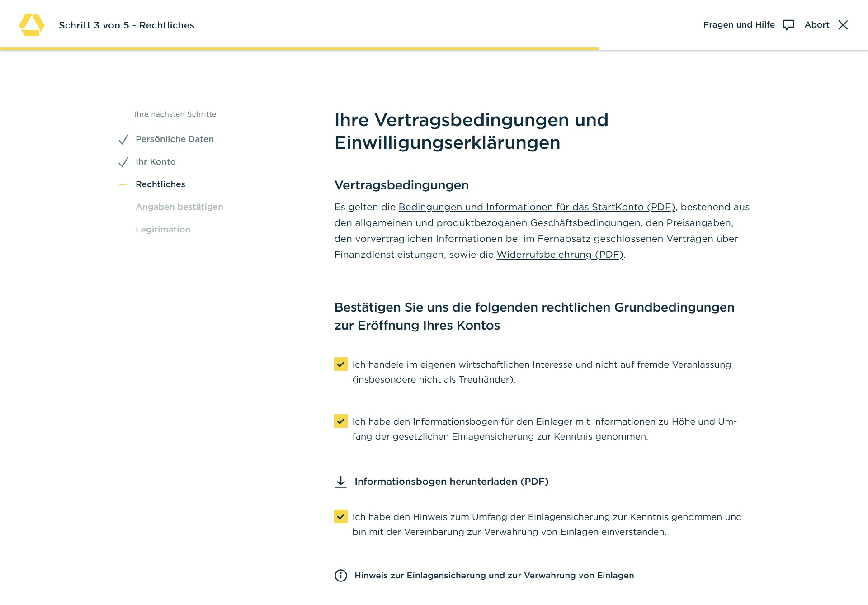Open the Persönliche Daten step
The width and height of the screenshot is (868, 605).
coord(175,139)
